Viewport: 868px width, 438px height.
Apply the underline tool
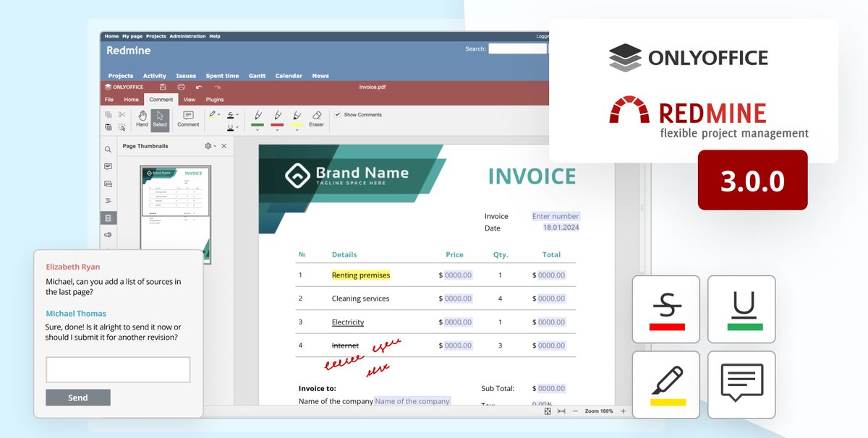click(230, 127)
